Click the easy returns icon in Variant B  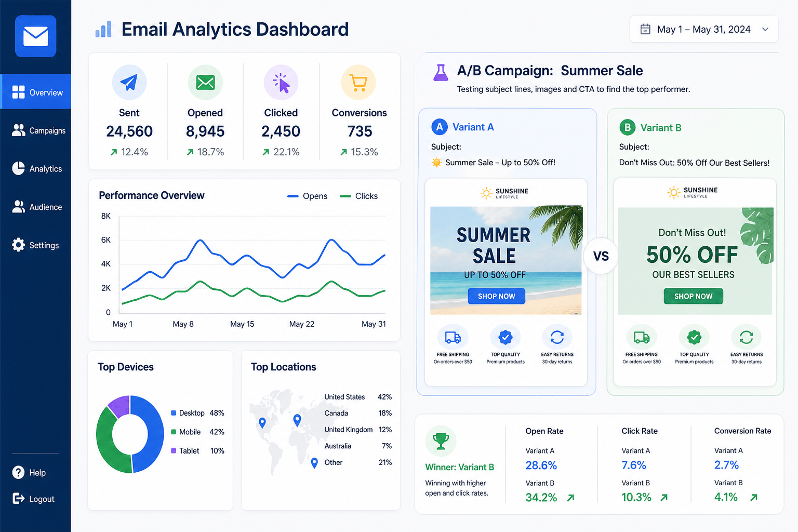pyautogui.click(x=746, y=338)
